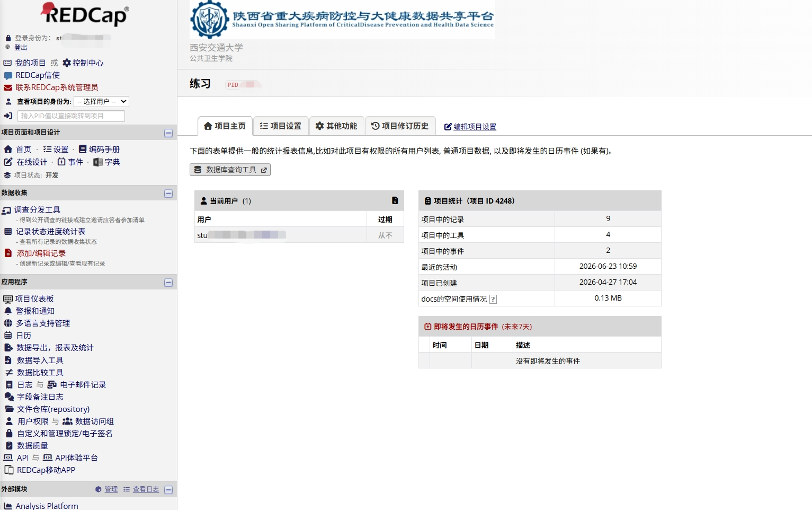Click the 查看日志 link in 外部模块
Viewport: 812px width, 510px height.
[146, 489]
